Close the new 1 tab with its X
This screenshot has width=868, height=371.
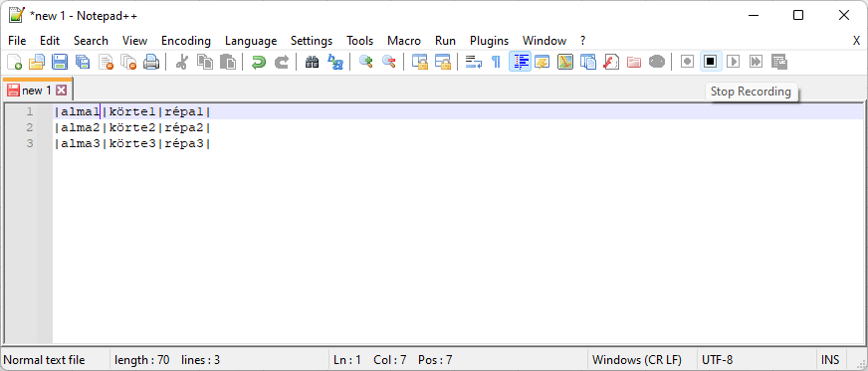(62, 91)
